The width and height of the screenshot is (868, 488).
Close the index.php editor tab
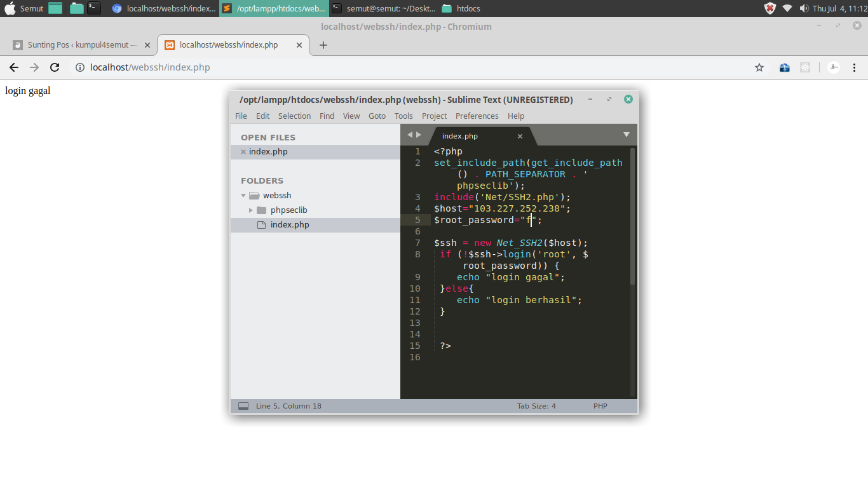[x=520, y=136]
